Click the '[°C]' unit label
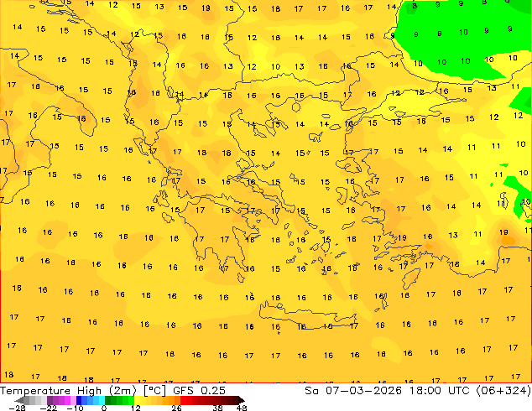The height and width of the screenshot is (411, 532). coord(154,391)
